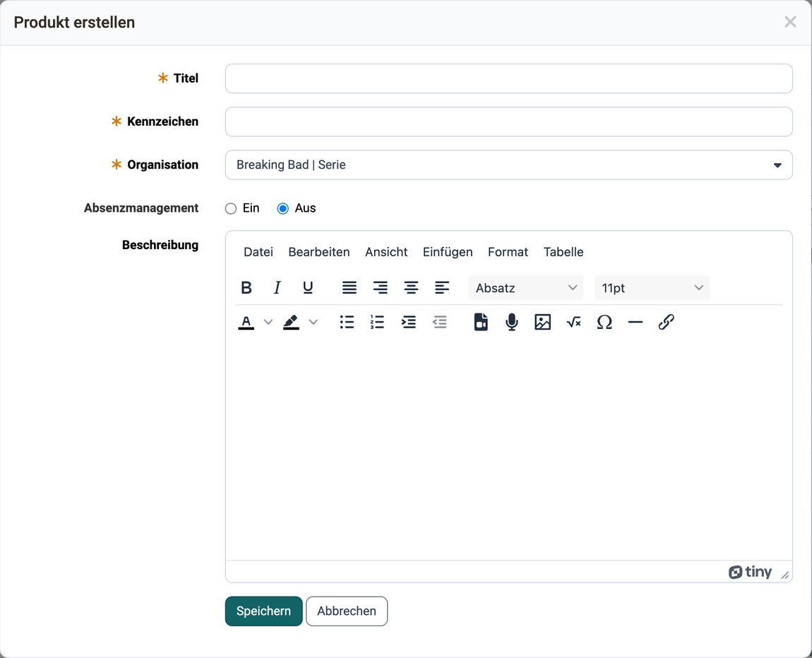This screenshot has width=812, height=658.
Task: Save the product with Speichern
Action: pos(263,611)
